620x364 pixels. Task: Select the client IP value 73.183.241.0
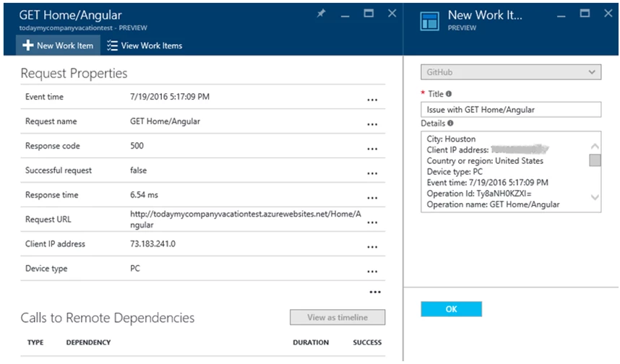pyautogui.click(x=152, y=244)
